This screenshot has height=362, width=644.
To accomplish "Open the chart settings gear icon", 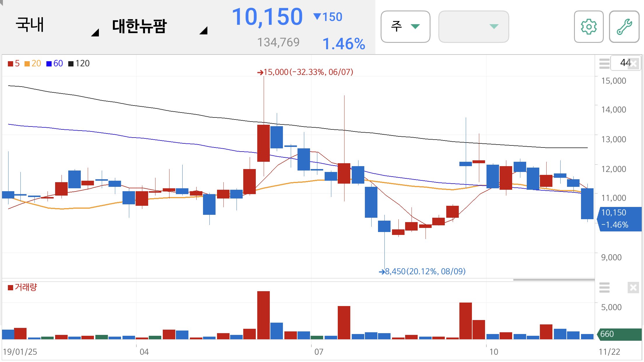I will 589,27.
